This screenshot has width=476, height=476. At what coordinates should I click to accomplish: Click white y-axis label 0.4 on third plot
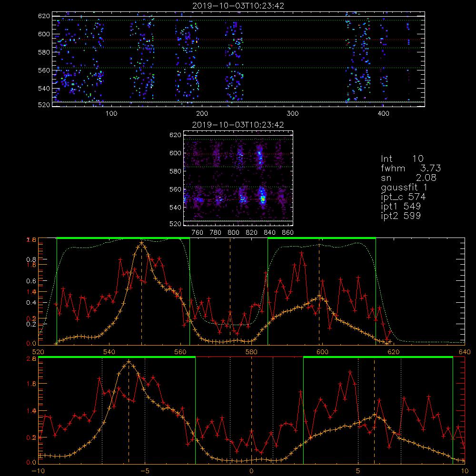pos(31,303)
